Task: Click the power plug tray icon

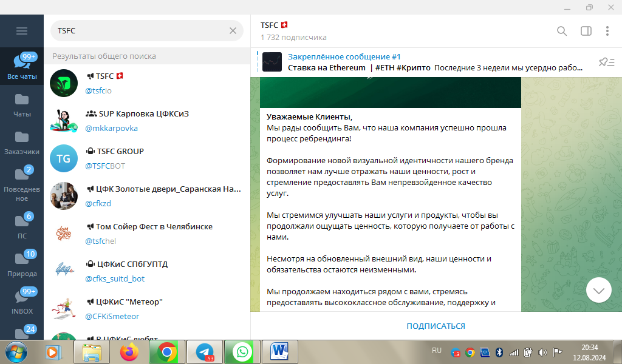Action: point(528,352)
